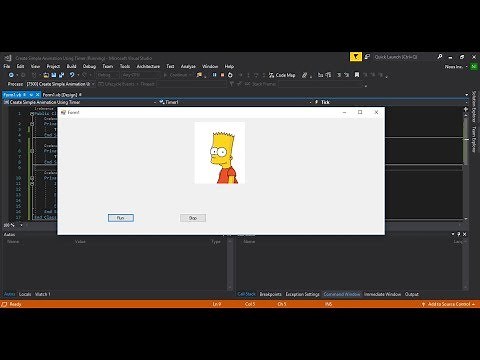This screenshot has width=480, height=360.
Task: Open the Code Map tool
Action: click(x=282, y=75)
